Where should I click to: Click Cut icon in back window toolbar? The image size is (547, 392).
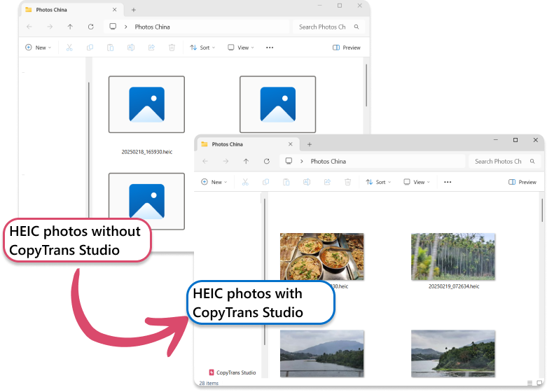click(69, 48)
